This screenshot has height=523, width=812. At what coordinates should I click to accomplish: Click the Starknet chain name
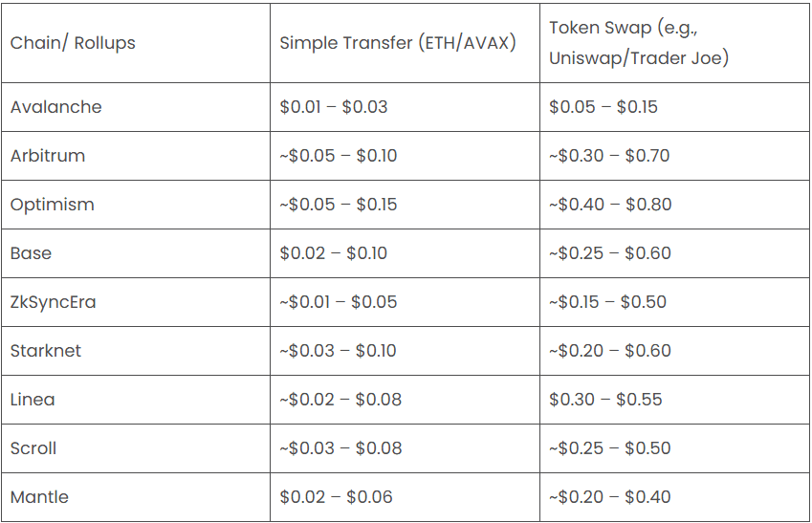point(46,351)
